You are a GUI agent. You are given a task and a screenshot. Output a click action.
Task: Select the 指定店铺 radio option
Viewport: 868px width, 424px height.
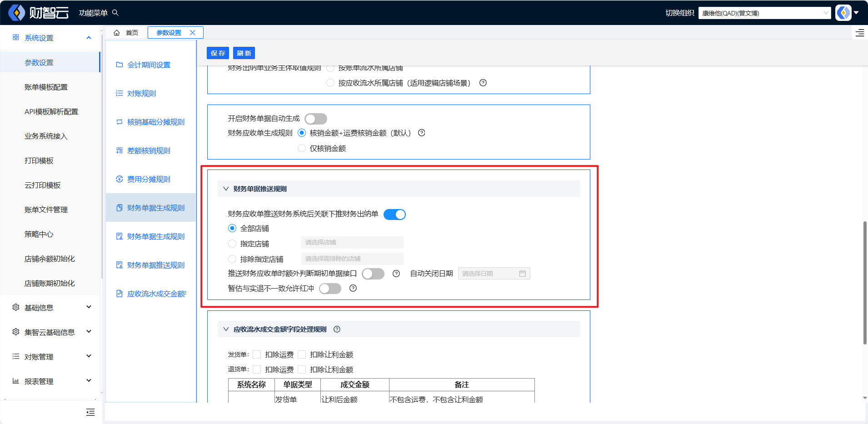click(232, 244)
